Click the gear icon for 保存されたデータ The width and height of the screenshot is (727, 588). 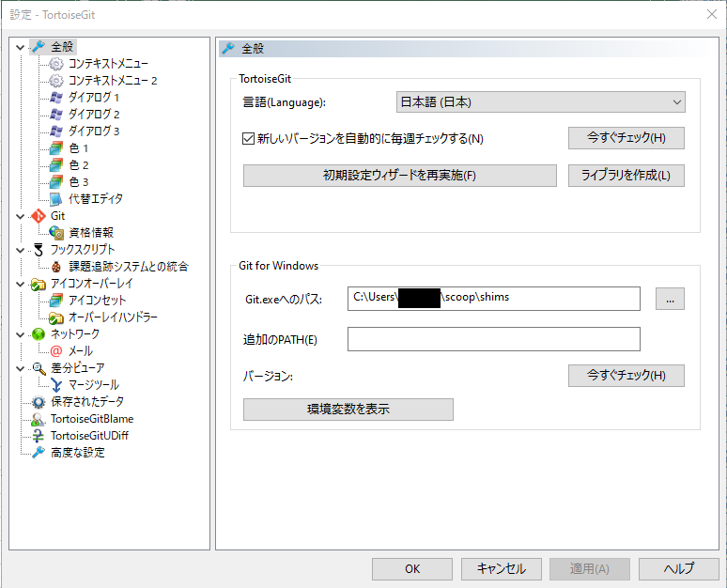coord(39,402)
